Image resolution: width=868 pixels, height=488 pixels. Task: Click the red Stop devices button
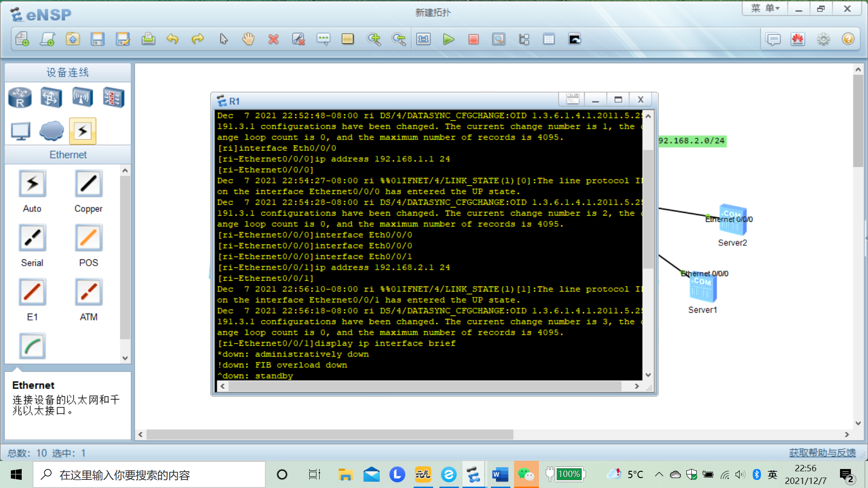coord(473,39)
